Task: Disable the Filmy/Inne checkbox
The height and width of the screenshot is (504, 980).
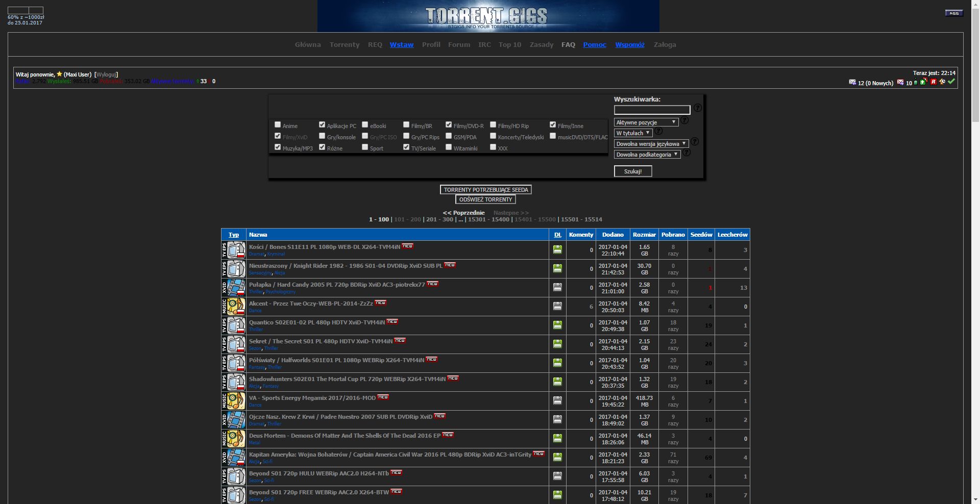Action: 553,124
